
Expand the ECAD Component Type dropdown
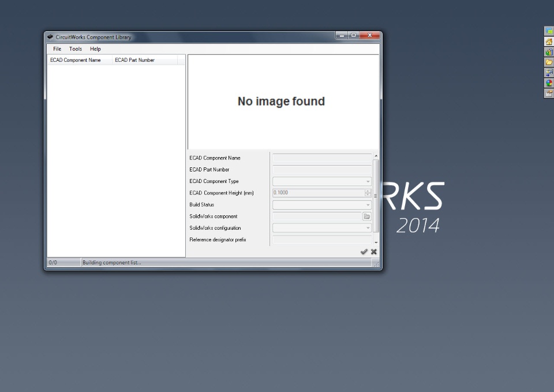coord(368,181)
